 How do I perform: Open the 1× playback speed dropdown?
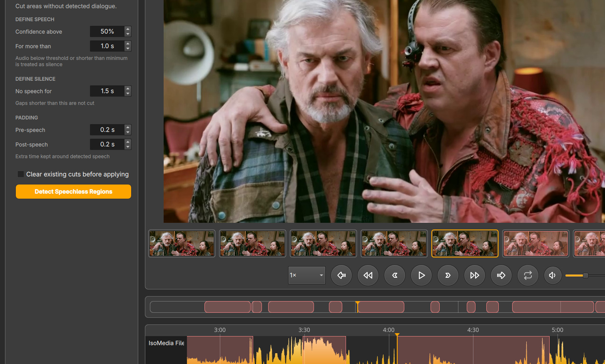pyautogui.click(x=306, y=275)
